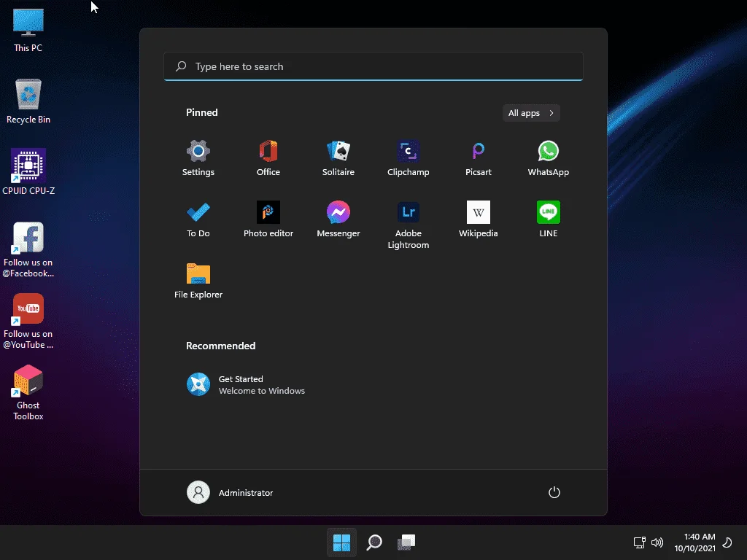
Task: Launch Messenger from pinned apps
Action: [338, 219]
